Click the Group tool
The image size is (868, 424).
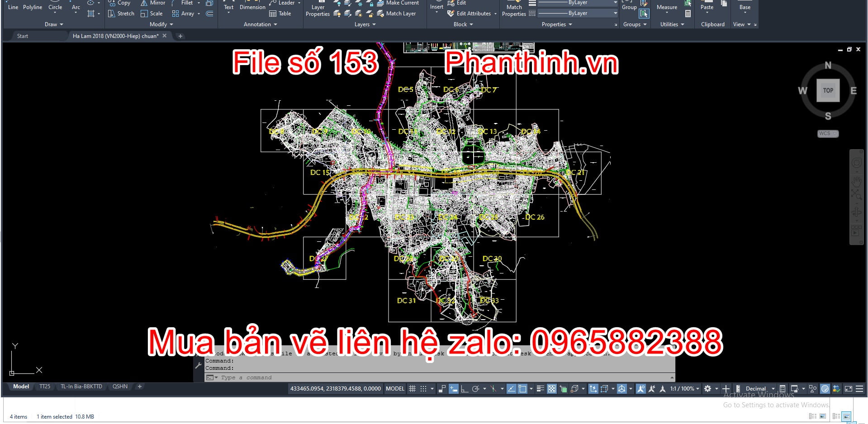629,5
